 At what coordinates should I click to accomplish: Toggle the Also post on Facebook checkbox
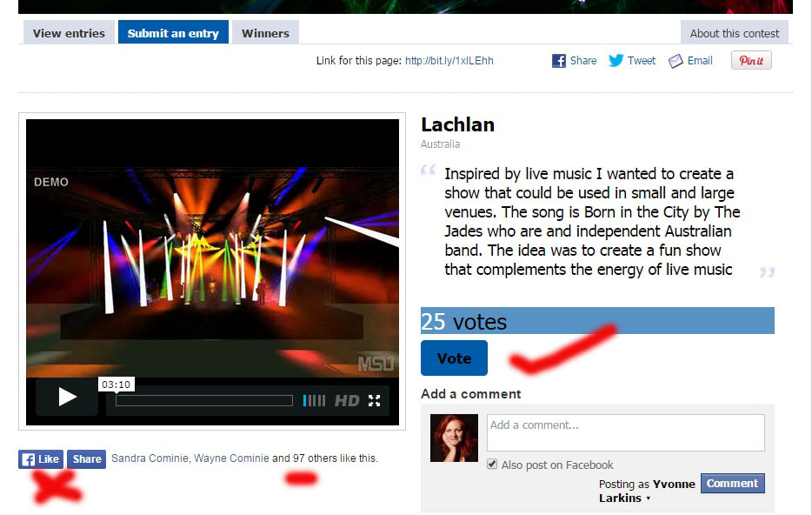[x=492, y=465]
